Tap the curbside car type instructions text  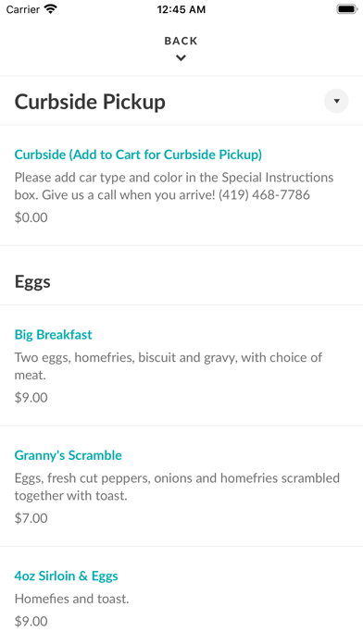click(174, 186)
